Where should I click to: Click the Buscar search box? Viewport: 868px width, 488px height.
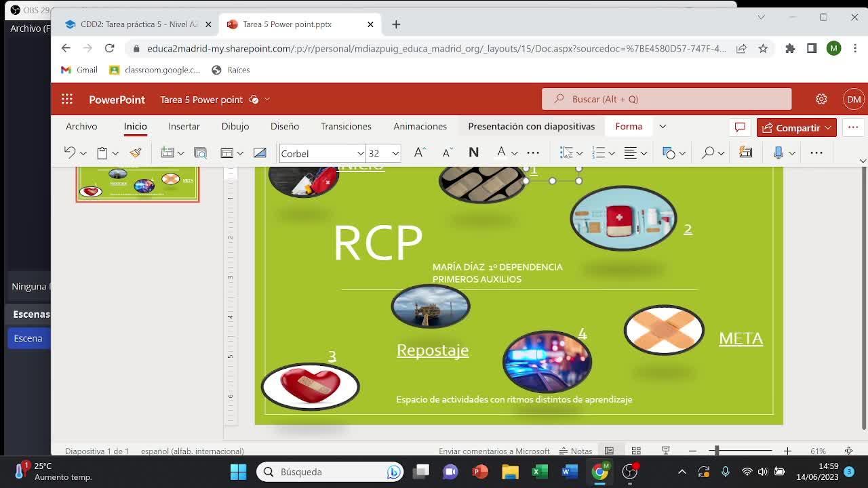point(667,99)
